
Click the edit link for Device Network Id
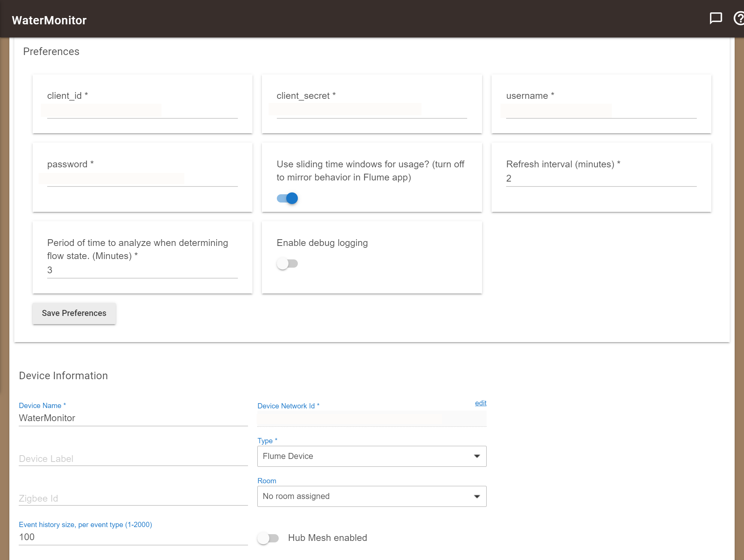(x=481, y=403)
